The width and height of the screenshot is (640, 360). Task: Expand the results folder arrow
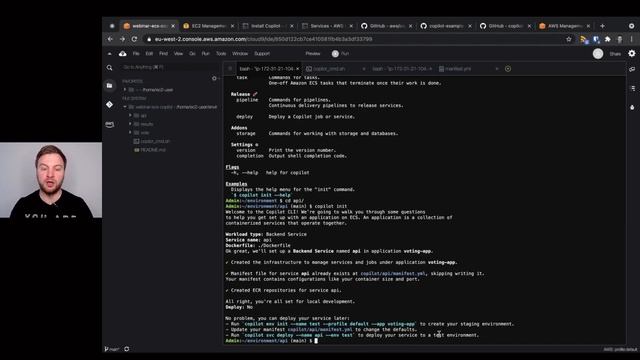[130, 124]
